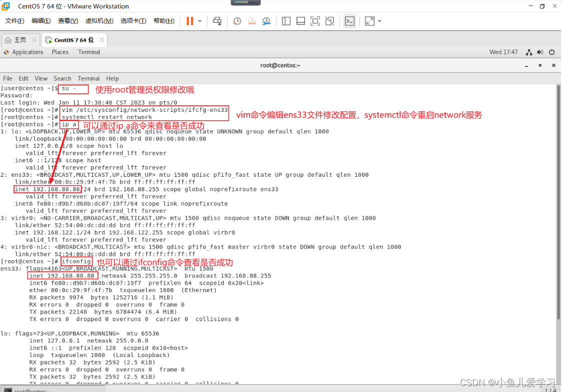Click the 'ifconfig' command text
Image resolution: width=562 pixels, height=392 pixels.
pos(76,261)
